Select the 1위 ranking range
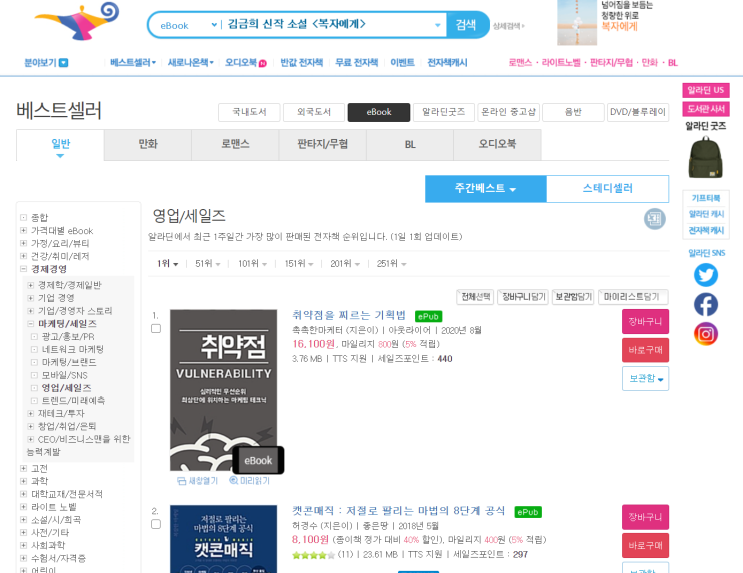The width and height of the screenshot is (743, 573). 167,264
